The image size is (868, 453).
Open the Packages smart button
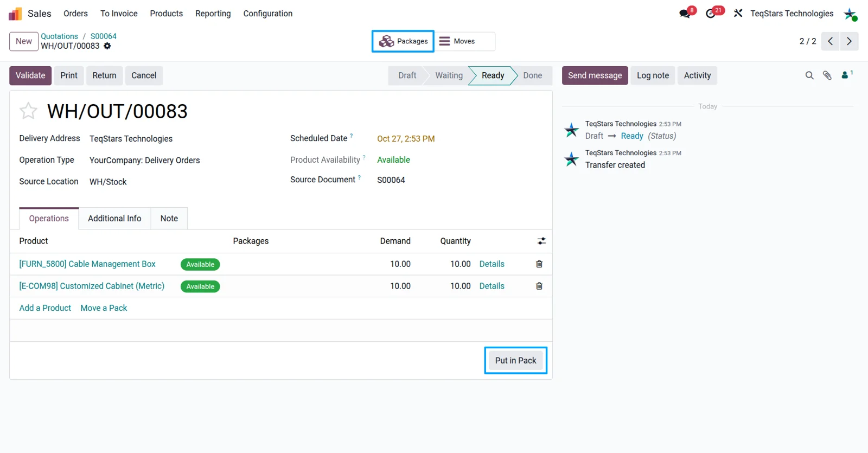[x=403, y=41]
